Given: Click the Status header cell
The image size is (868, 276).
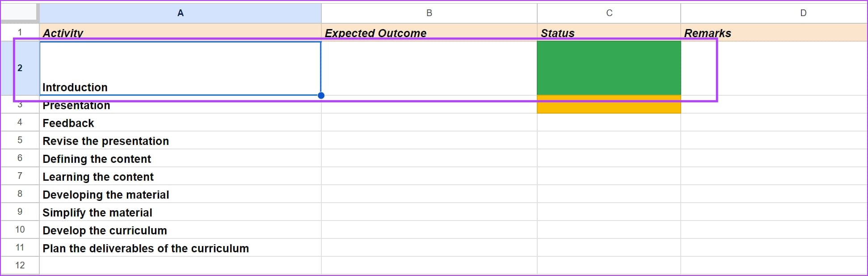Looking at the screenshot, I should (609, 32).
